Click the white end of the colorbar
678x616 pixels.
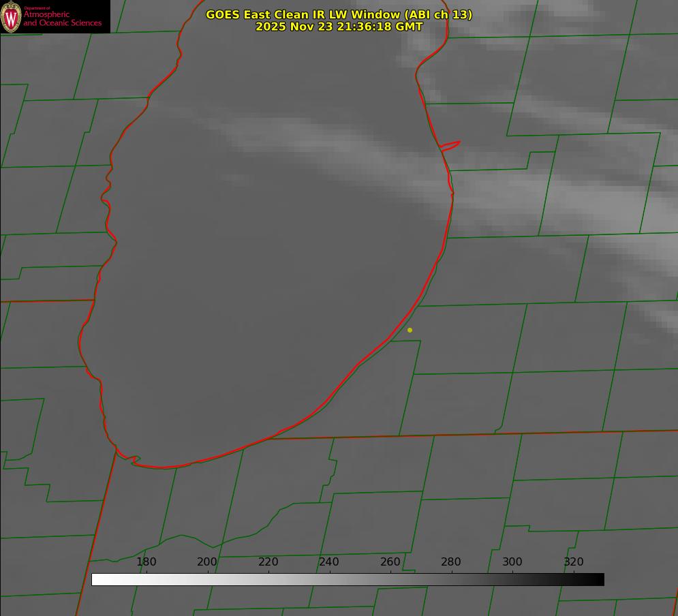click(97, 579)
